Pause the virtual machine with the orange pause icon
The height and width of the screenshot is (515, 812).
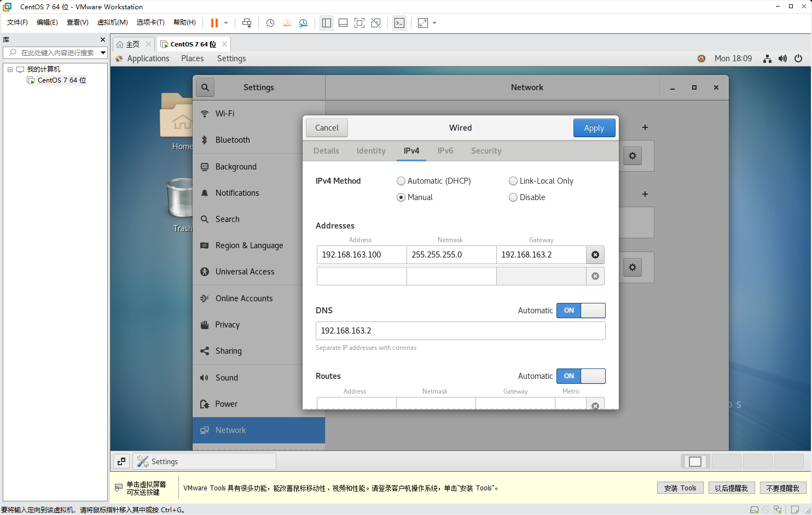pyautogui.click(x=214, y=23)
